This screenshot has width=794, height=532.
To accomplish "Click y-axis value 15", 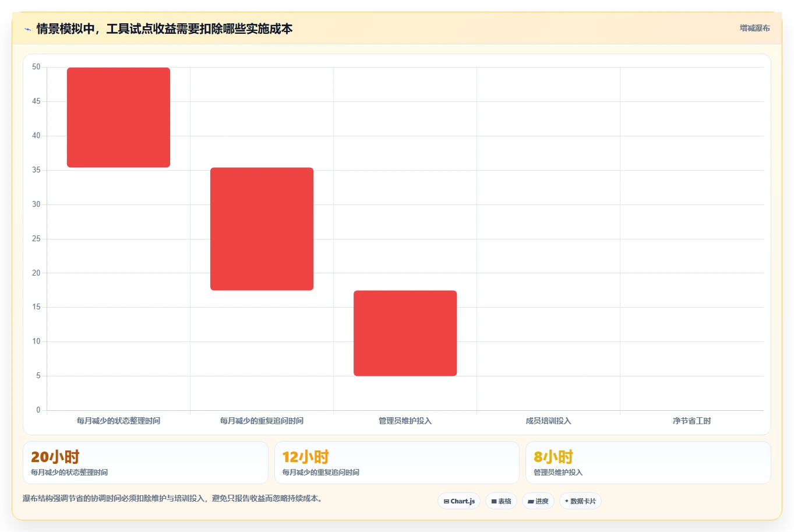I will coord(36,307).
